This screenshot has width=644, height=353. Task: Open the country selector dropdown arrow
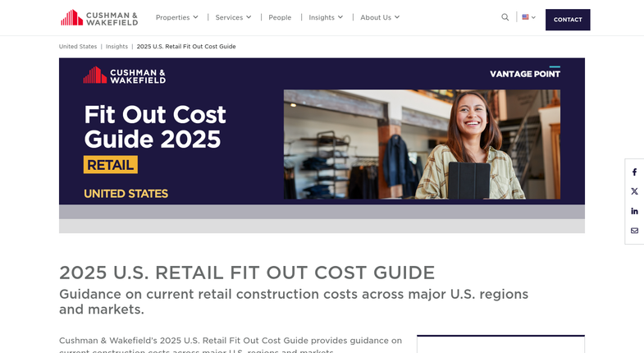533,18
